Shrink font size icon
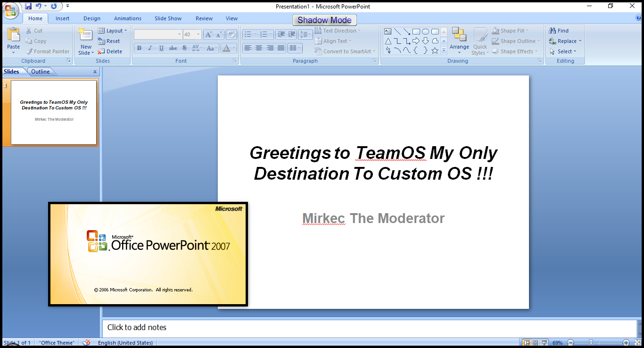This screenshot has height=348, width=644. (218, 34)
